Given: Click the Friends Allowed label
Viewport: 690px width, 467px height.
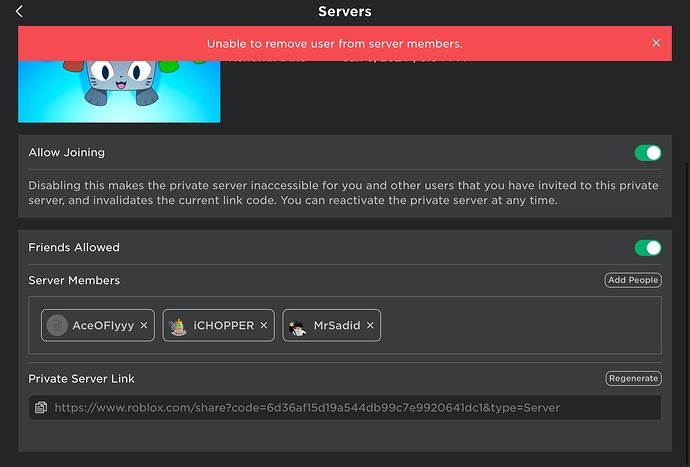Looking at the screenshot, I should point(74,247).
